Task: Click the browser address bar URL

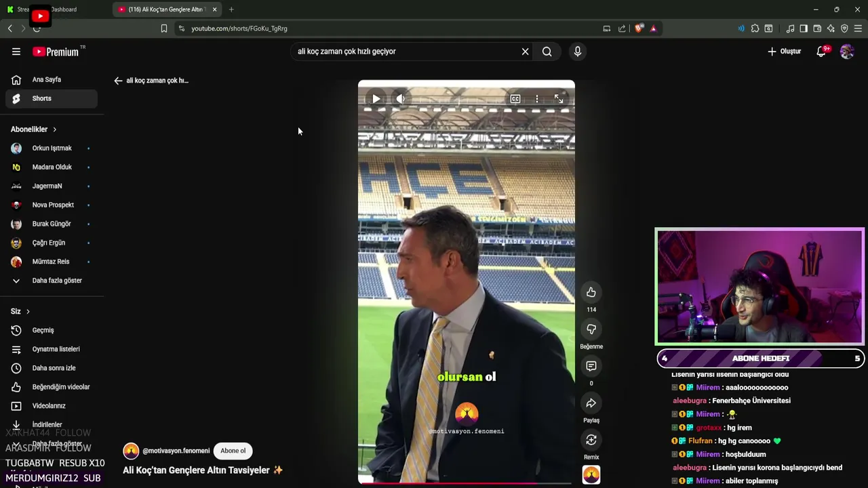Action: click(x=239, y=28)
